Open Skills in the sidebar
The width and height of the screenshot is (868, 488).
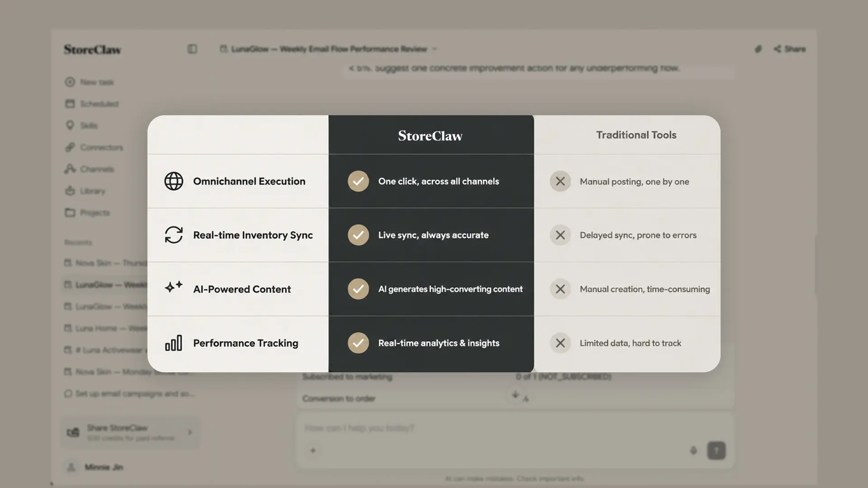coord(81,126)
